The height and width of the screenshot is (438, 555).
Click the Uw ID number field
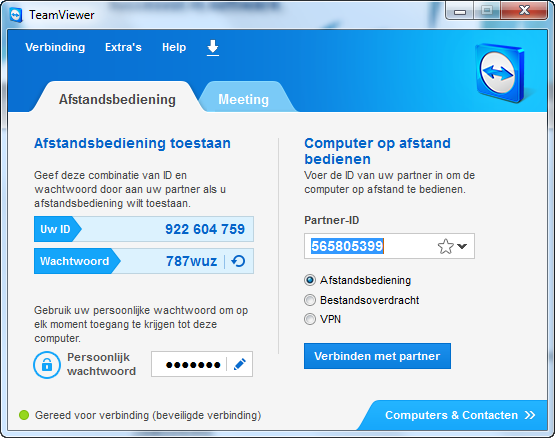[144, 229]
